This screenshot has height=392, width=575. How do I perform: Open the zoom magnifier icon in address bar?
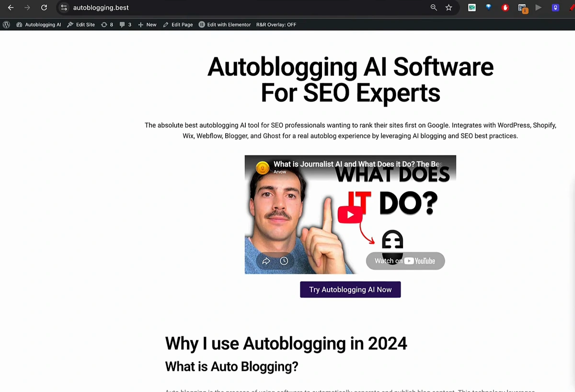(434, 8)
